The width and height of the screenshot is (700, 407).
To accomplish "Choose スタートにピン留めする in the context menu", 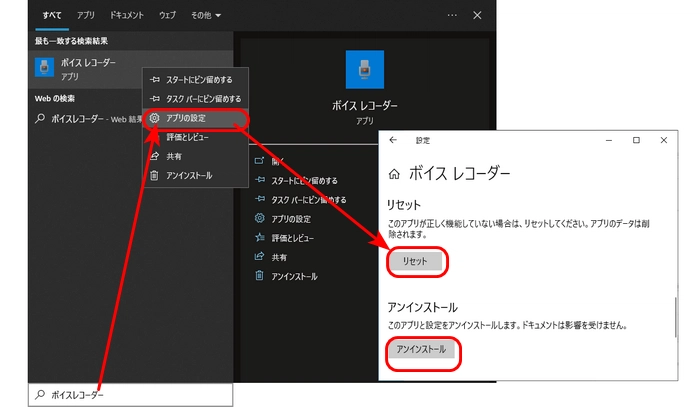I will [196, 80].
